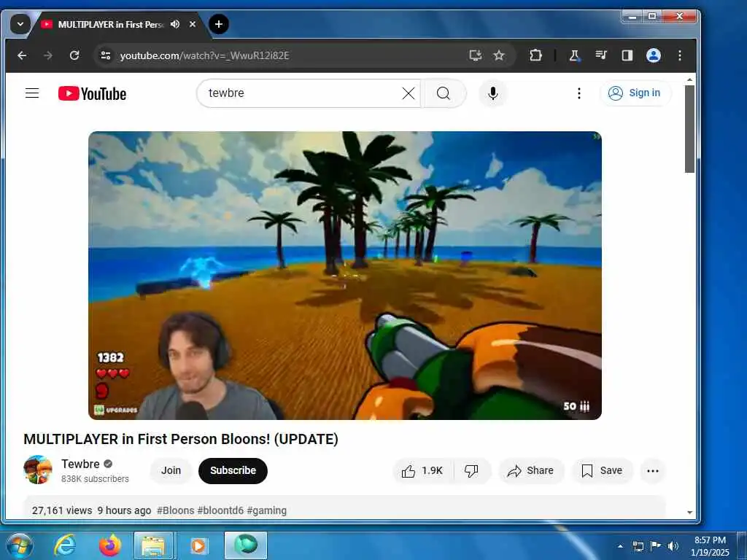Open the volume speaker in tray
This screenshot has height=560, width=747.
pos(673,546)
